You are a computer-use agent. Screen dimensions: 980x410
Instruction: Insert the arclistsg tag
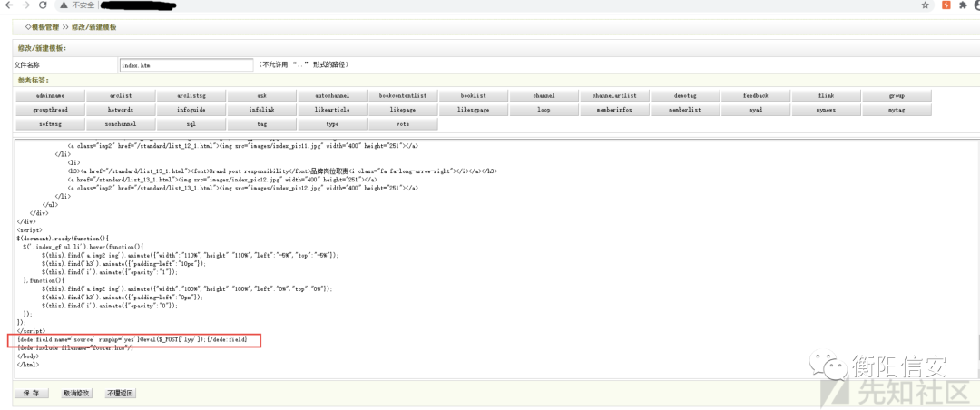(191, 95)
